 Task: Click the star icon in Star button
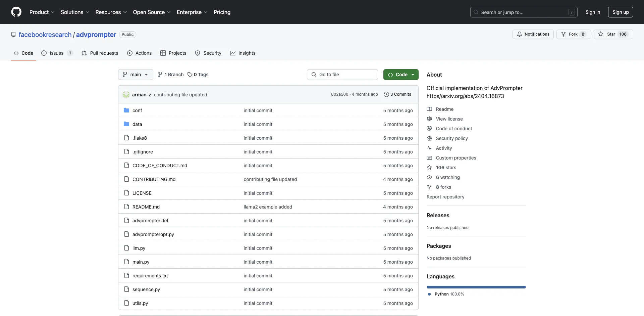601,34
